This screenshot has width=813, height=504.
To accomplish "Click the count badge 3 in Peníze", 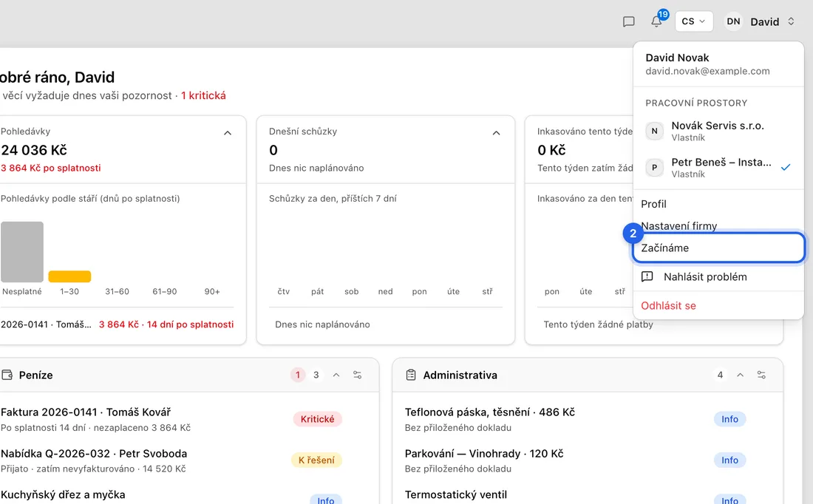I will [316, 375].
